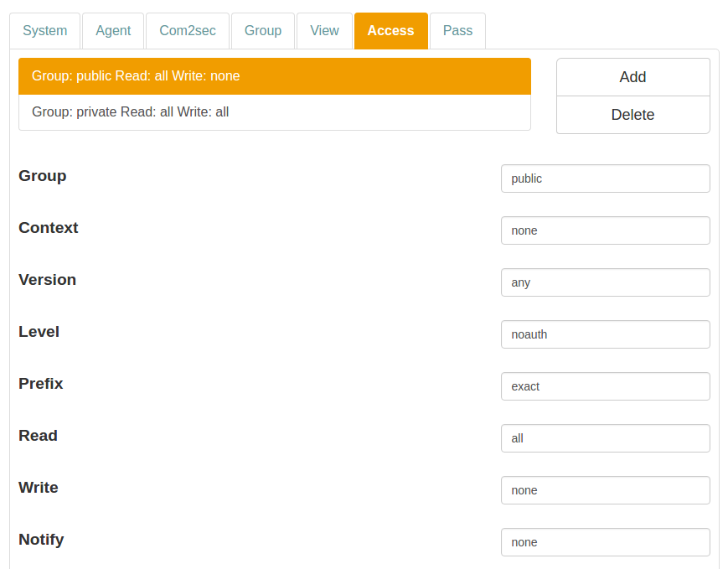Click the Version field showing any
The image size is (728, 569).
(605, 282)
